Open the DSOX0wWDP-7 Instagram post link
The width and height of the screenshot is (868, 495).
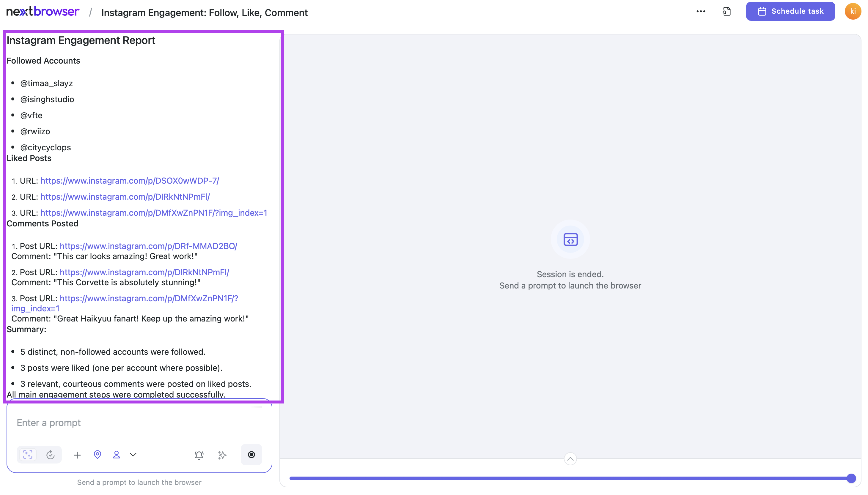click(130, 181)
